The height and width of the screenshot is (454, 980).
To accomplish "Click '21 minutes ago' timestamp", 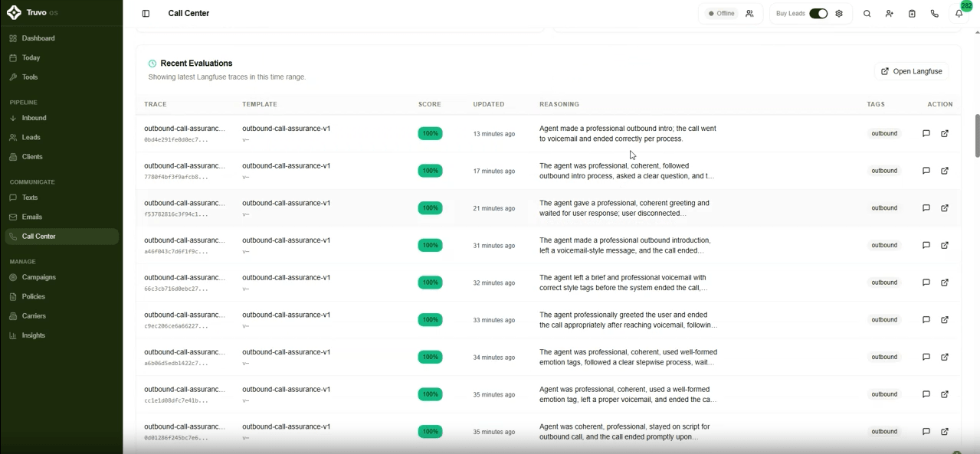I will 494,208.
